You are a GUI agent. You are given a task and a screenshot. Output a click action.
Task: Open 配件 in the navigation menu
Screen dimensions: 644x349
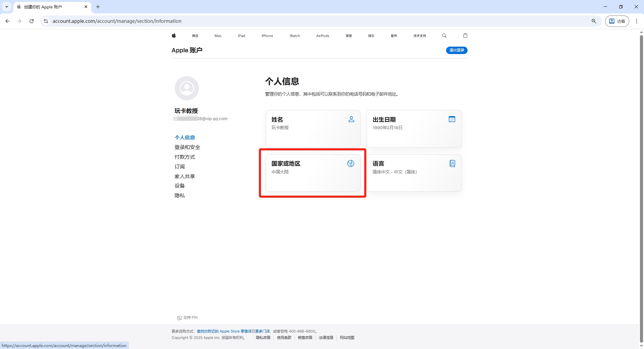394,36
